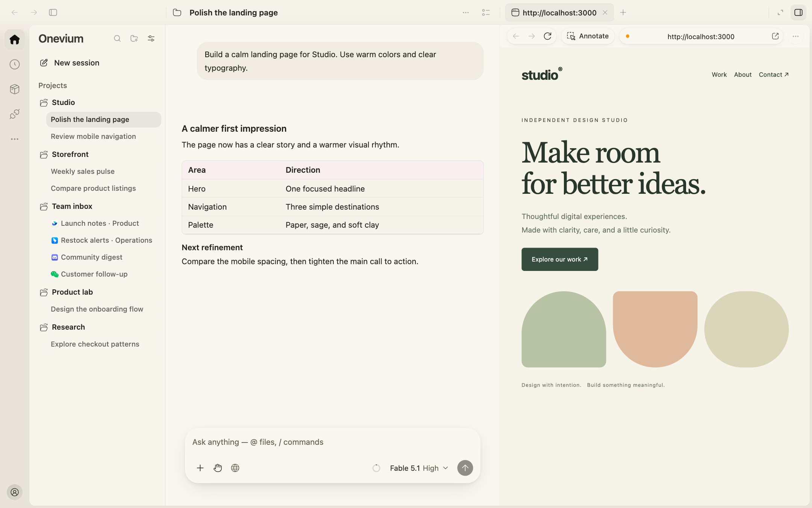Image resolution: width=812 pixels, height=508 pixels.
Task: Send the message with arrow button
Action: [465, 468]
